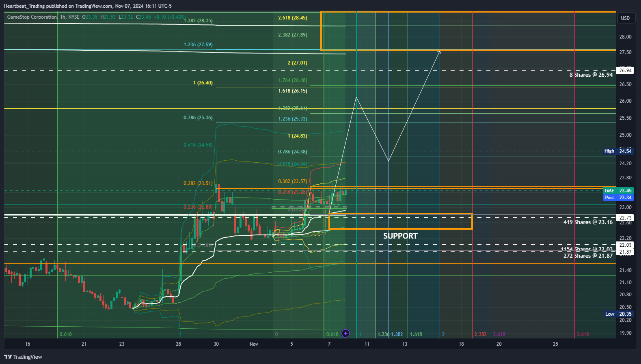Select the 1.764 (26.48) Fibonacci label
Screen dimensions: 641x364
coord(293,80)
